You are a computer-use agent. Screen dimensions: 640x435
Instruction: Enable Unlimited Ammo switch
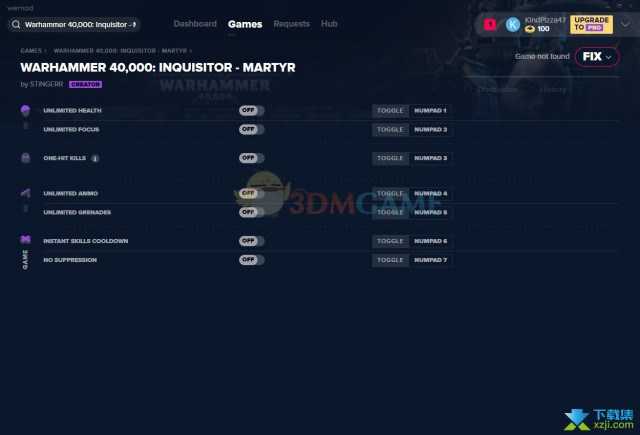point(252,193)
